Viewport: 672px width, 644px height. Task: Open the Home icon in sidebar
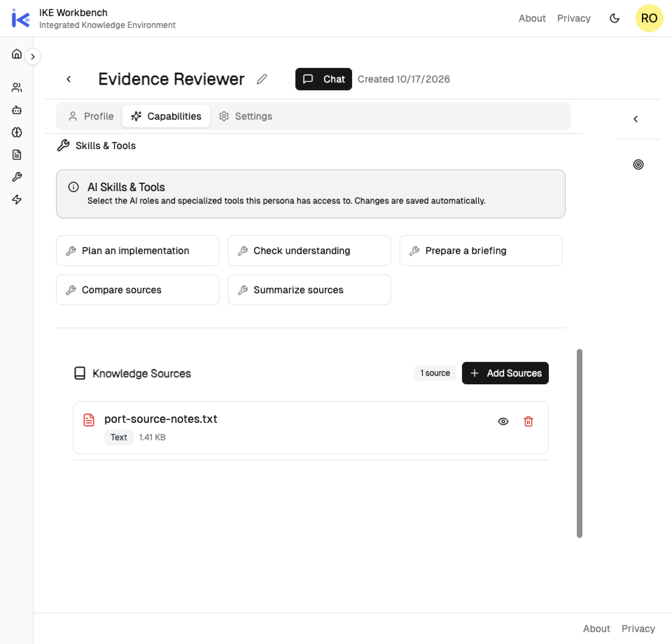point(17,54)
